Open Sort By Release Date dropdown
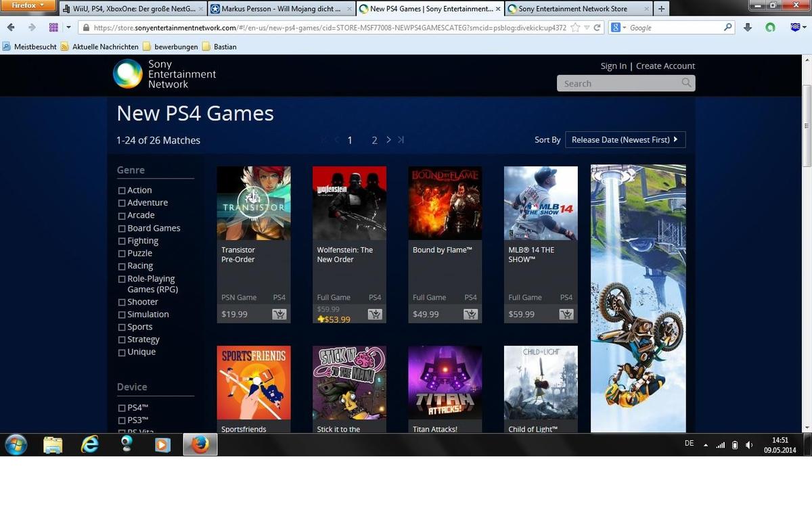The height and width of the screenshot is (508, 812). [x=625, y=140]
